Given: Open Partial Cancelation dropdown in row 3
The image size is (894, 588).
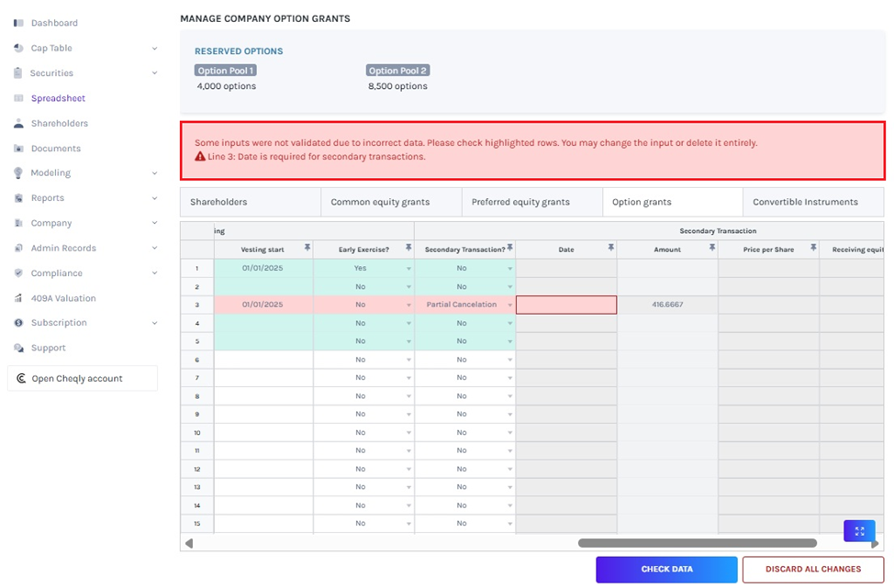Looking at the screenshot, I should [509, 305].
